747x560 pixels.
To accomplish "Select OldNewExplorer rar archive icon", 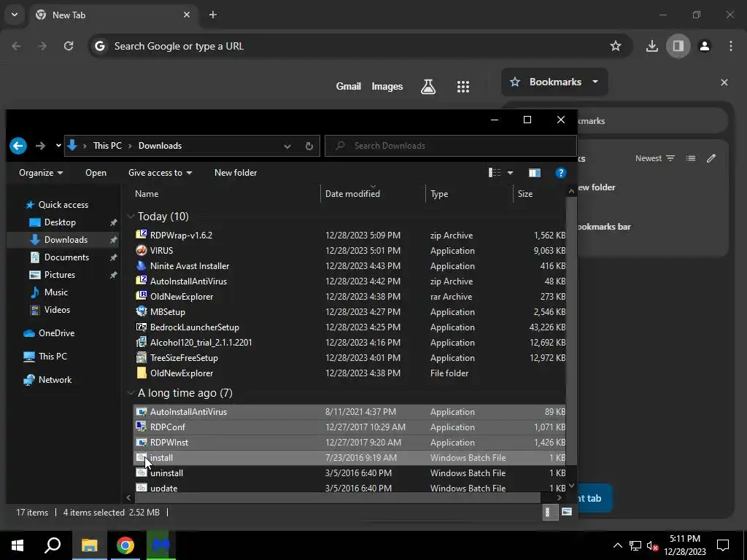I will point(141,296).
